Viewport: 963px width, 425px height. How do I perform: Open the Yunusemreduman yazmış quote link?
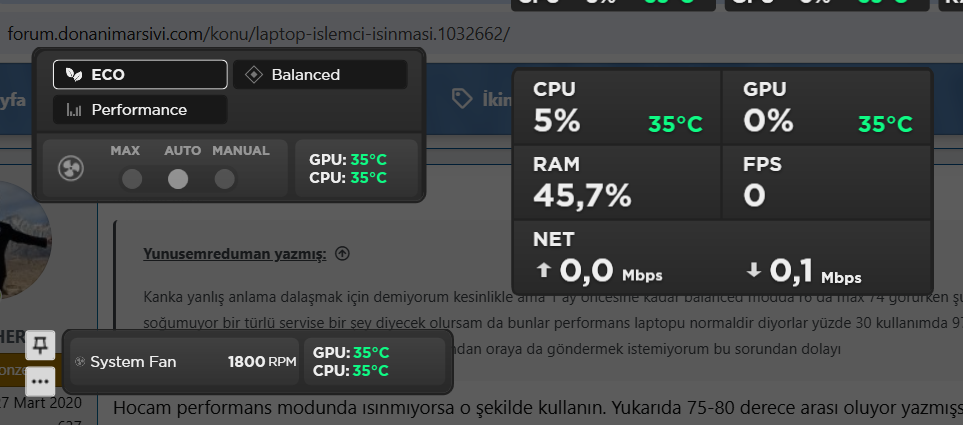click(x=235, y=254)
